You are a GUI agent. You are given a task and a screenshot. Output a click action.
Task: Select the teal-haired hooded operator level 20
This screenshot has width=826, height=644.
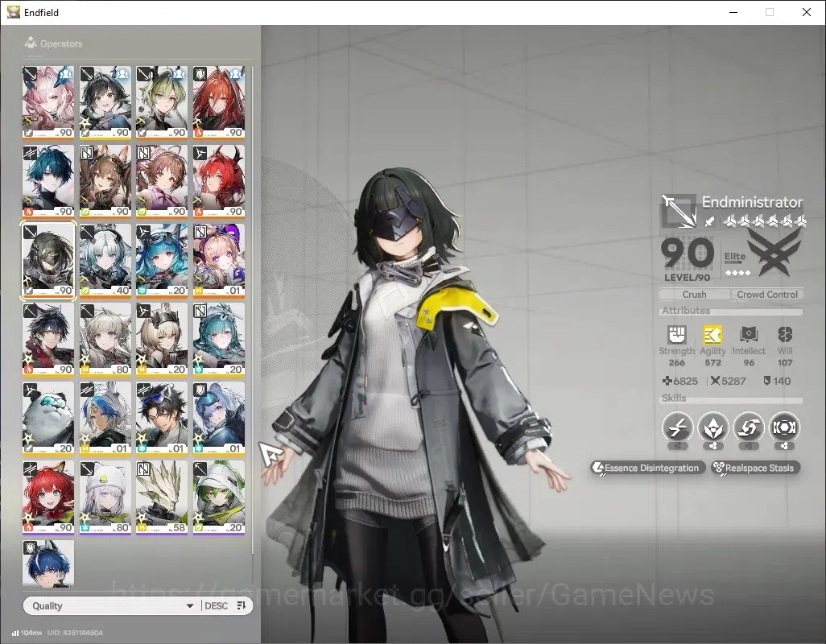pos(219,340)
